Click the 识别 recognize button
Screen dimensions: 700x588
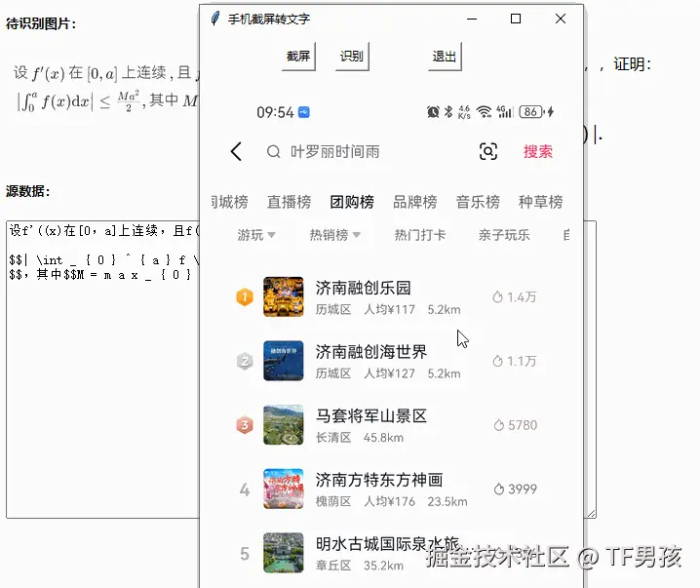(x=352, y=57)
